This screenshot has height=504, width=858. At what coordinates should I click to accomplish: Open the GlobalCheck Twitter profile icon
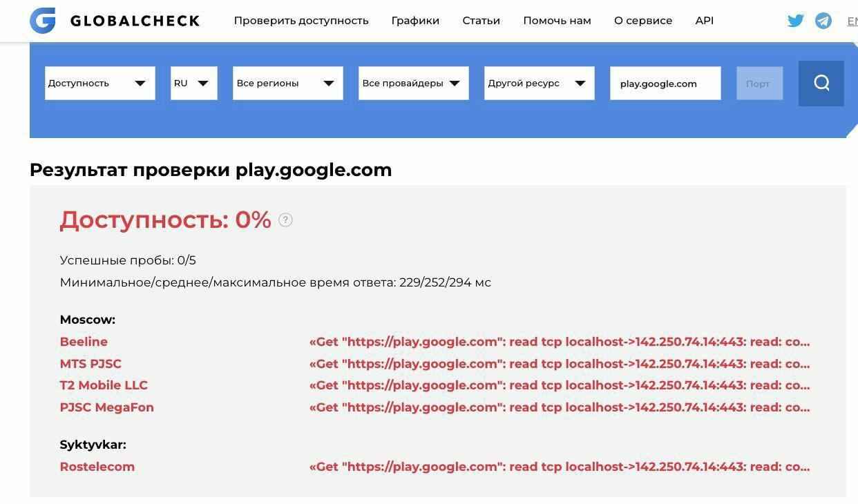(x=795, y=20)
